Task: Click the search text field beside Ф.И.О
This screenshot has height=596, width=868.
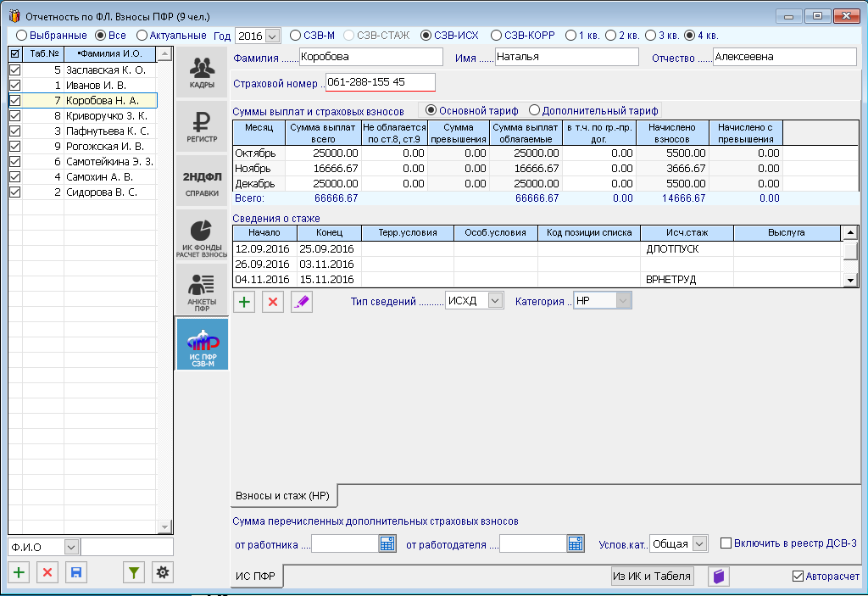Action: [x=127, y=548]
